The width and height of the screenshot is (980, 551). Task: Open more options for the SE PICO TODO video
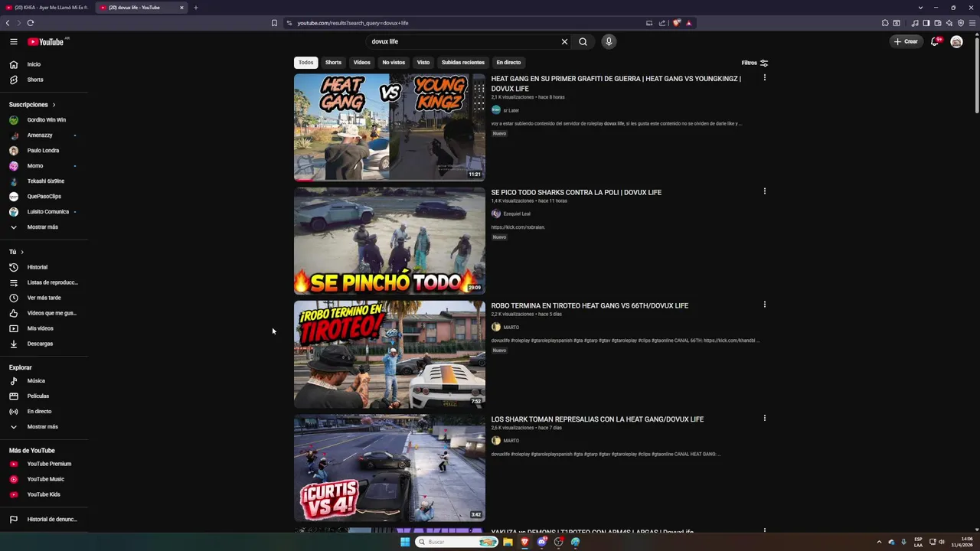click(x=764, y=191)
